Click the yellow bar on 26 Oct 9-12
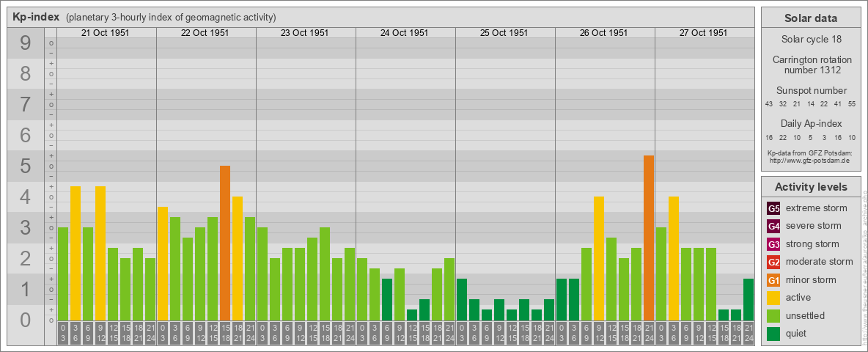Image resolution: width=868 pixels, height=352 pixels. point(599,258)
